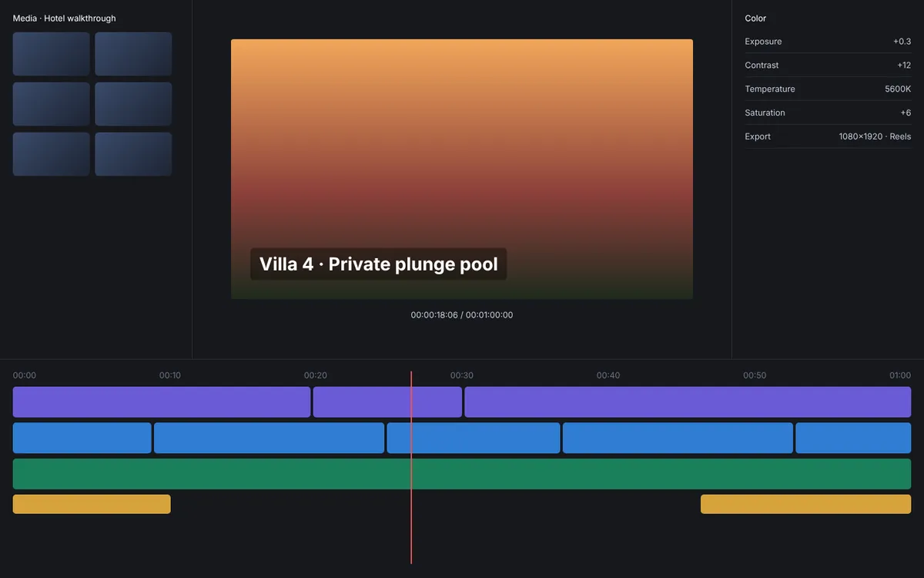Click the Exposure label
This screenshot has height=578, width=924.
763,42
